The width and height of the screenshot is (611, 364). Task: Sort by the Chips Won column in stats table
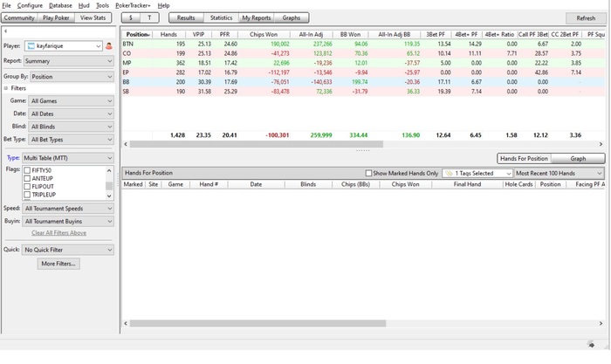(x=264, y=34)
